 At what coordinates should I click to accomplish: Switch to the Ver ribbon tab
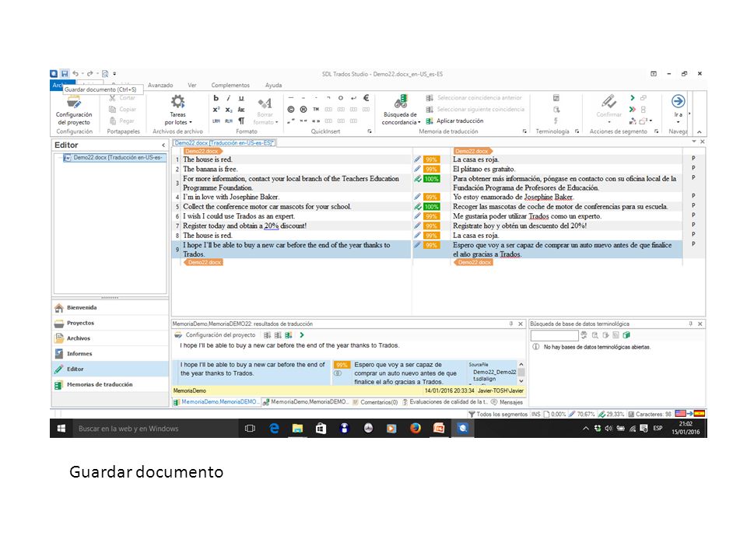pyautogui.click(x=192, y=86)
